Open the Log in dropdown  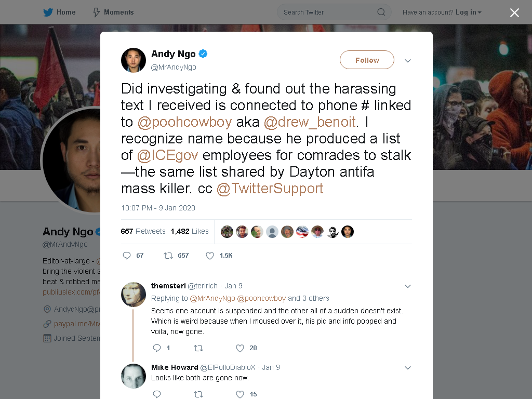pos(468,12)
